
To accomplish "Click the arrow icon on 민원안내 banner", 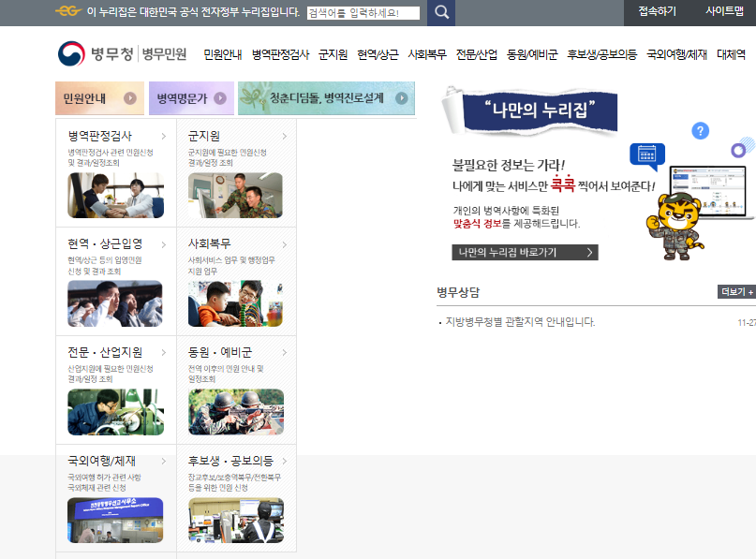I will [131, 98].
